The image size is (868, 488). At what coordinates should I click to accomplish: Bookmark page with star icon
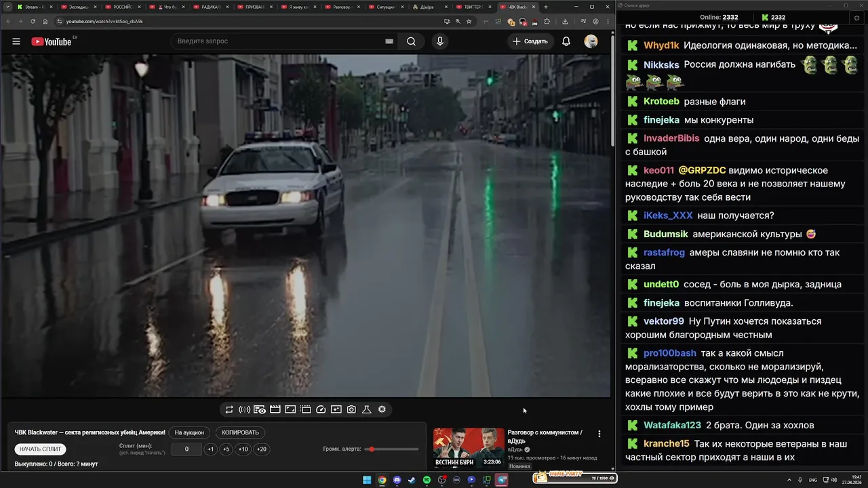(469, 22)
